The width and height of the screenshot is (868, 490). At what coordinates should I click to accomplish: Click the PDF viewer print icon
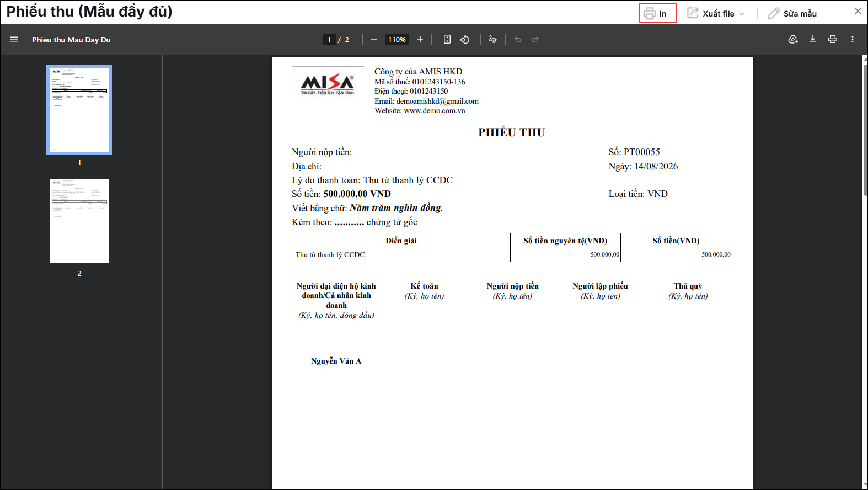click(x=833, y=39)
